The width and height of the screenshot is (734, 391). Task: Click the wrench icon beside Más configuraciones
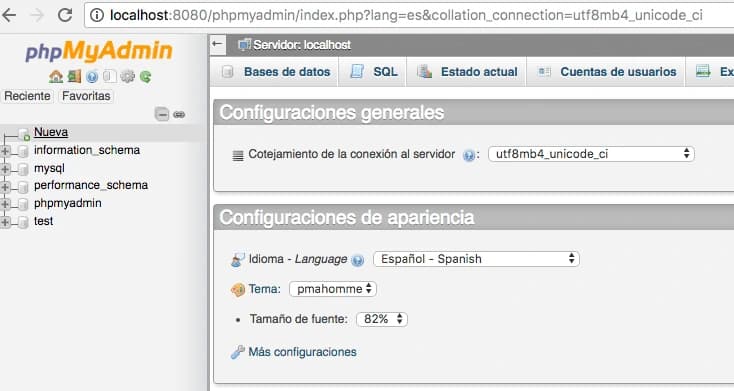coord(238,352)
